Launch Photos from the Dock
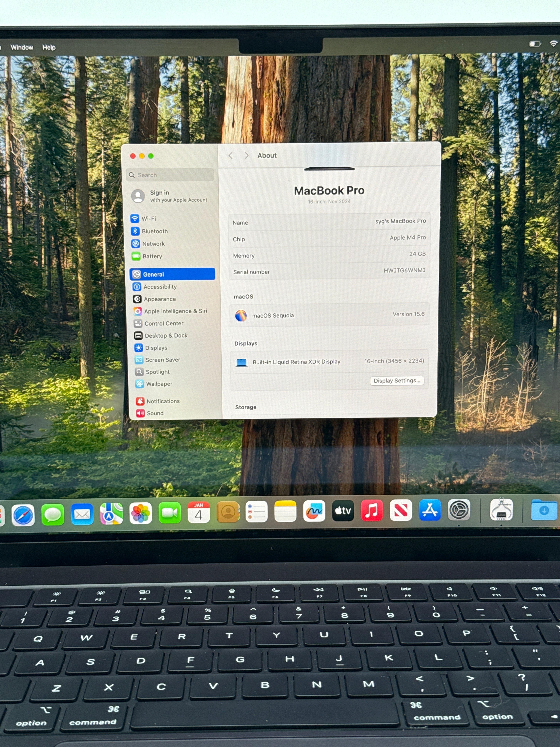 coord(140,513)
